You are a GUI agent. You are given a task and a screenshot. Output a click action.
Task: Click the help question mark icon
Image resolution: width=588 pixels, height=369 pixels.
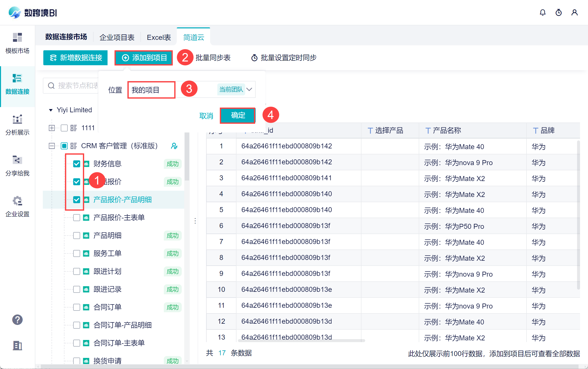[17, 320]
